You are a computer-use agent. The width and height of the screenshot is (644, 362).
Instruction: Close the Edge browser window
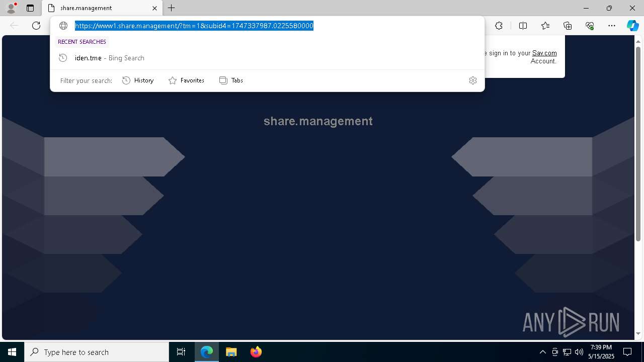coord(632,8)
